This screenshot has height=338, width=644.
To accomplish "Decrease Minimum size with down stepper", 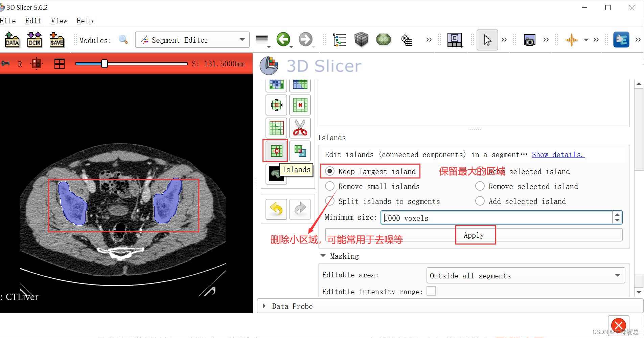I will click(617, 221).
